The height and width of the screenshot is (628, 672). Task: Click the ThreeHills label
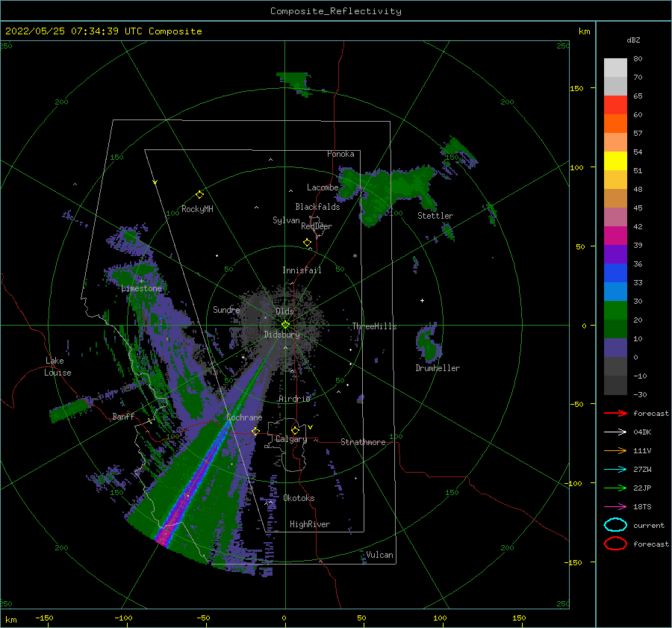click(374, 326)
